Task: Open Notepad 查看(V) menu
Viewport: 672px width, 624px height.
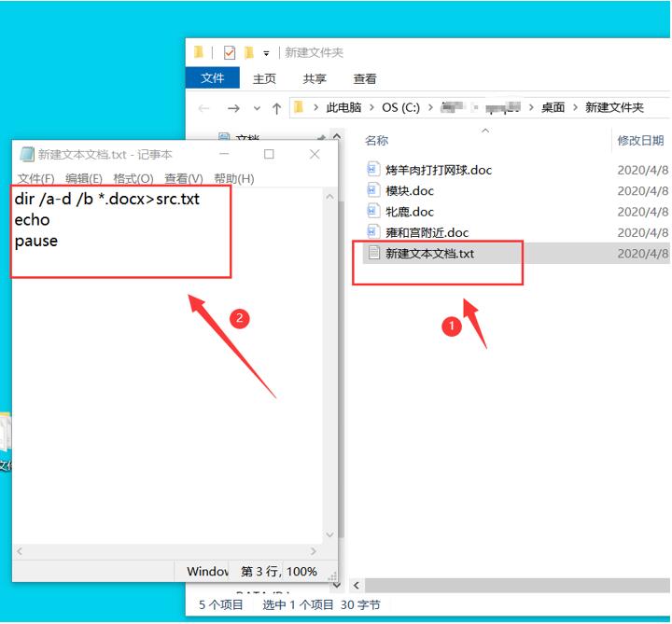Action: point(184,178)
